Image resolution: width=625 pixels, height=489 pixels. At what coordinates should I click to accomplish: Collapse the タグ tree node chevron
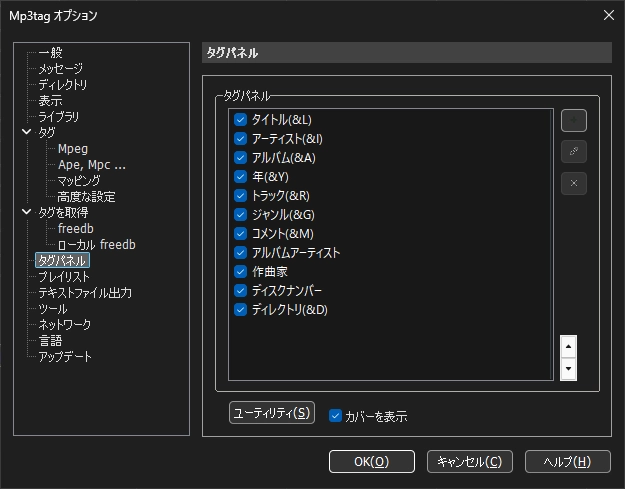26,132
